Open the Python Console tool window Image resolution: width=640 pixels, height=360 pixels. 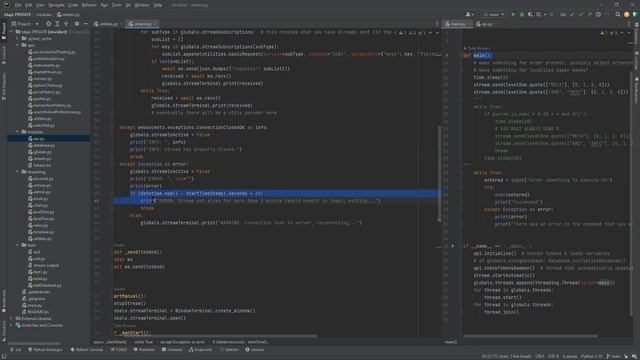point(87,350)
